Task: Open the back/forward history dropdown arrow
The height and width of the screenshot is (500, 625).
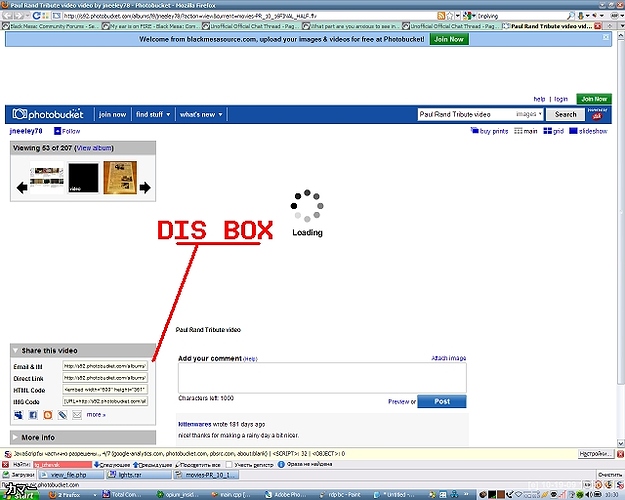Action: click(27, 16)
